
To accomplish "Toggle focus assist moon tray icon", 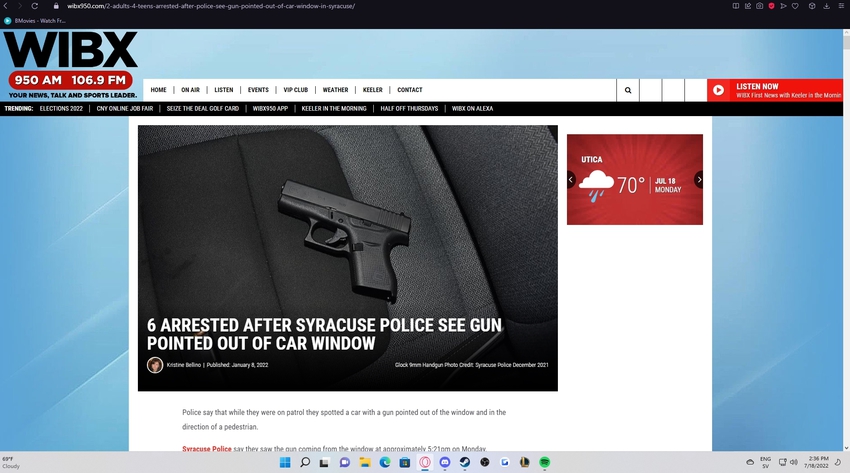I will coord(838,462).
